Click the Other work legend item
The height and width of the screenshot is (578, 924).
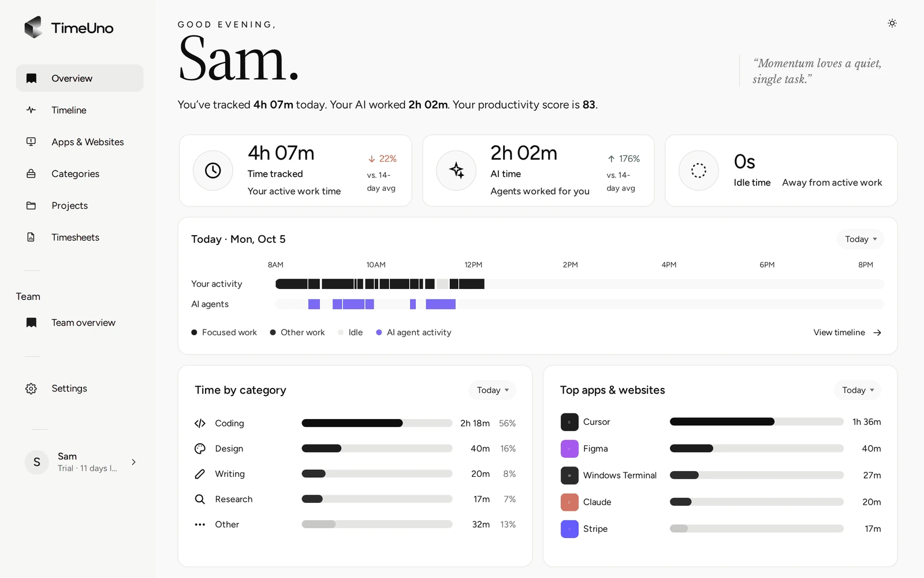pos(297,332)
